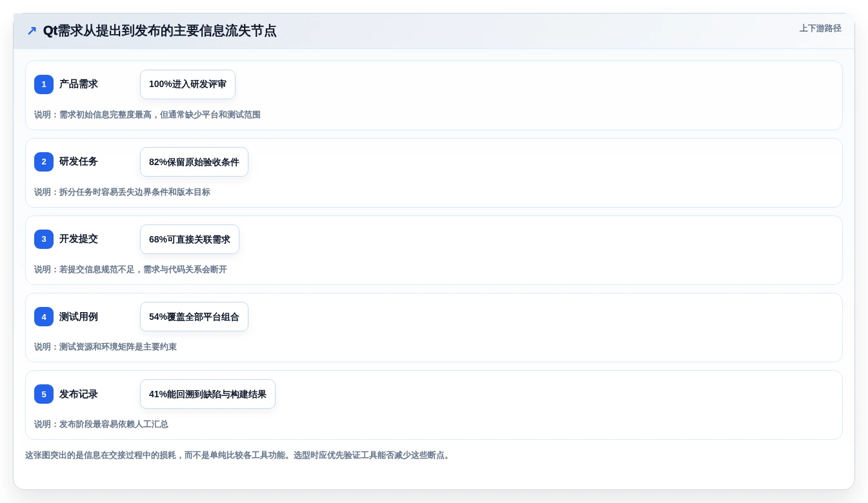
Task: Click the step 1 number badge
Action: point(44,84)
